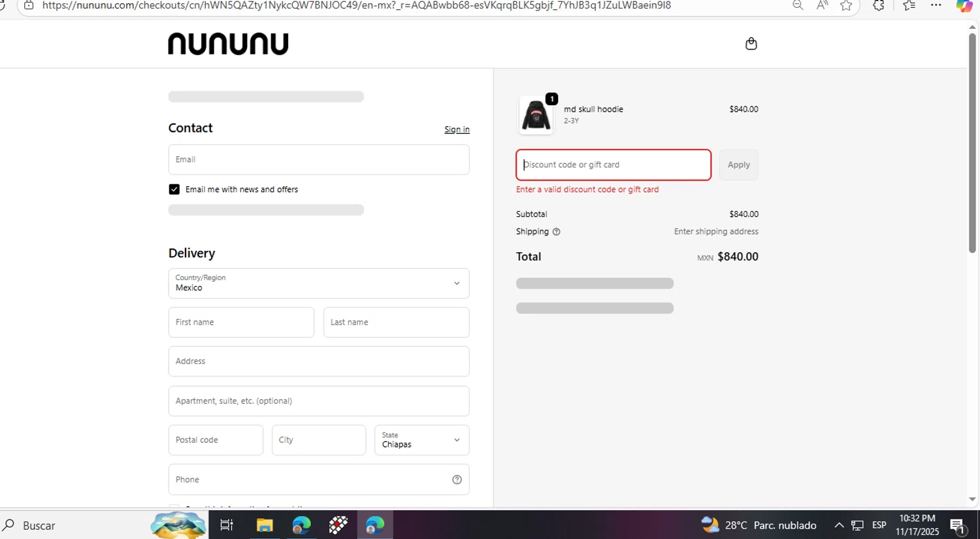
Task: Click the browser zoom out magnifier icon
Action: (x=798, y=5)
